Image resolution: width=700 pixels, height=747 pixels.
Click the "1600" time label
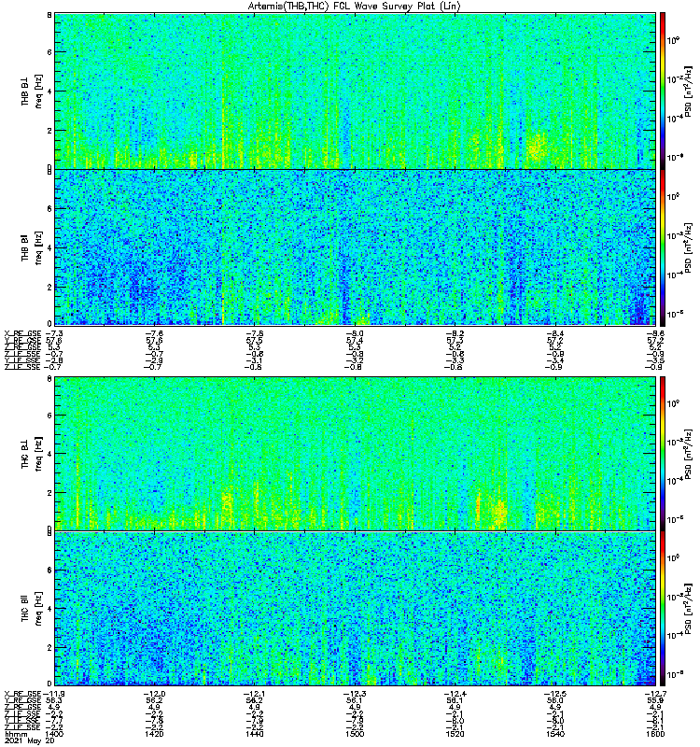point(655,734)
